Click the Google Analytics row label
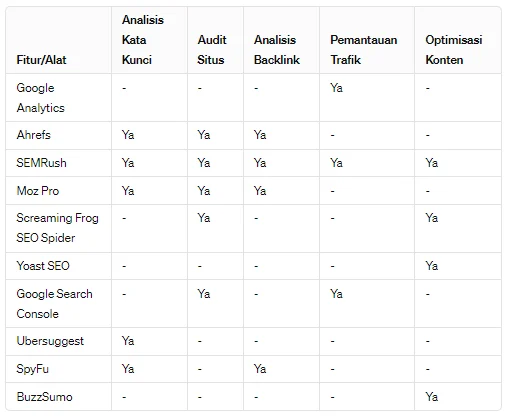 click(x=40, y=98)
